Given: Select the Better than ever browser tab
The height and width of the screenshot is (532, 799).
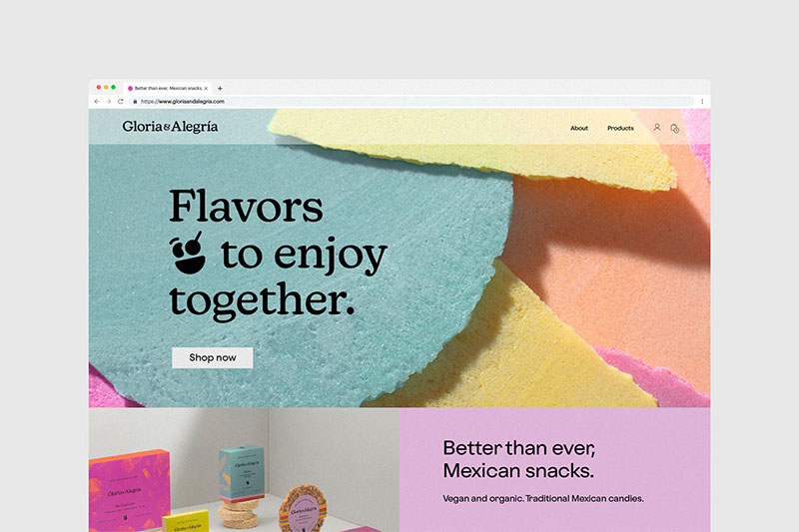Looking at the screenshot, I should pyautogui.click(x=167, y=88).
